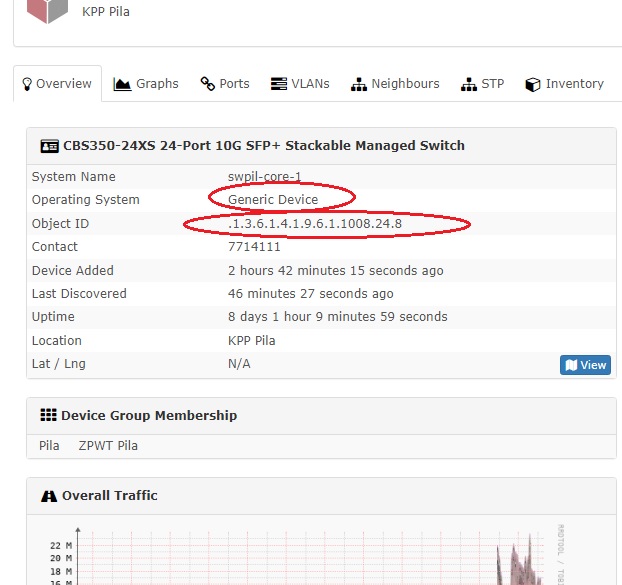This screenshot has height=585, width=622.
Task: Open the STP tab
Action: [482, 84]
